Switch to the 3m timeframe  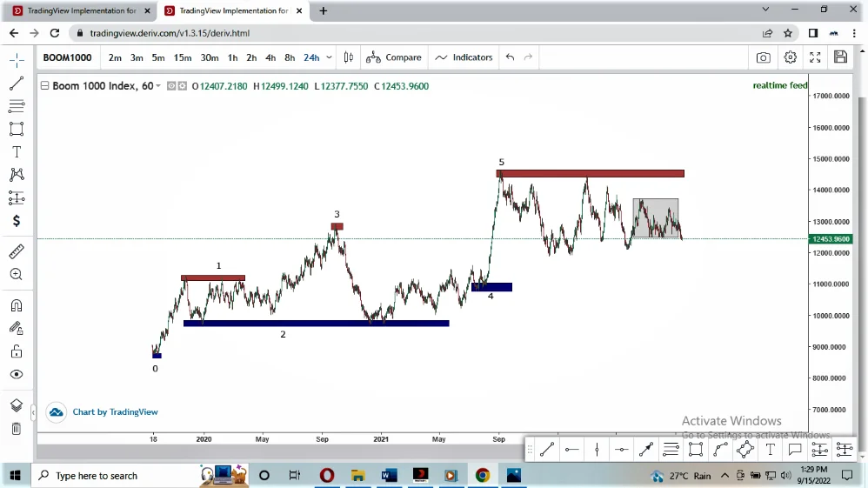137,57
